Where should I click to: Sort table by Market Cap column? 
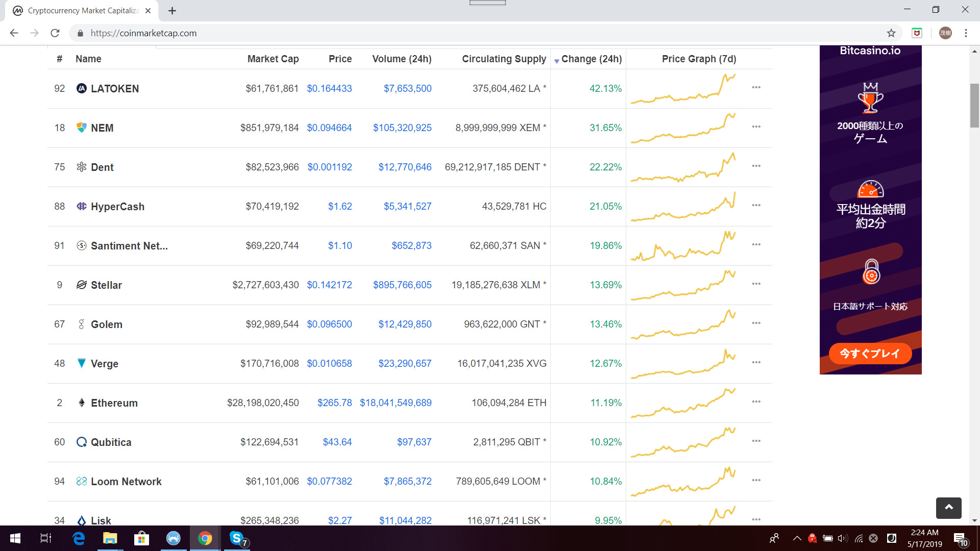(273, 59)
